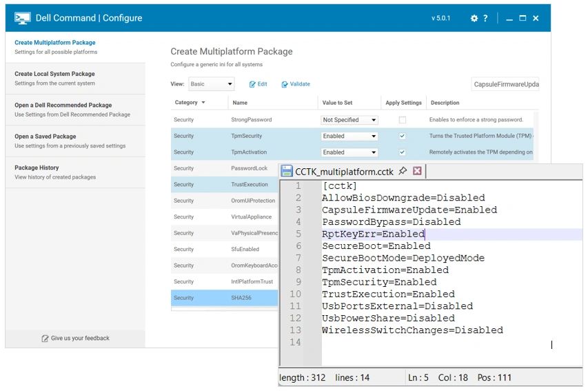588x391 pixels.
Task: Open the View Basic dropdown
Action: click(212, 84)
